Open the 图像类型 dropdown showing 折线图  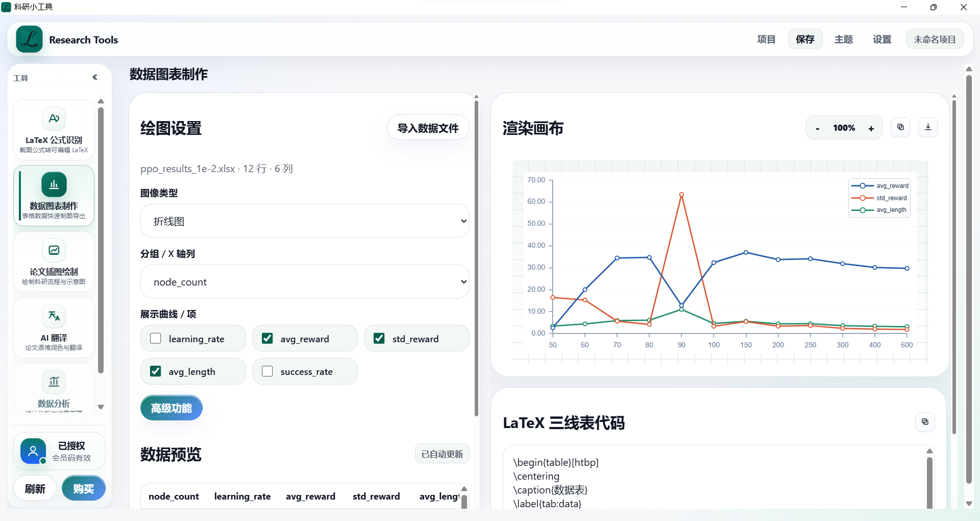(305, 221)
